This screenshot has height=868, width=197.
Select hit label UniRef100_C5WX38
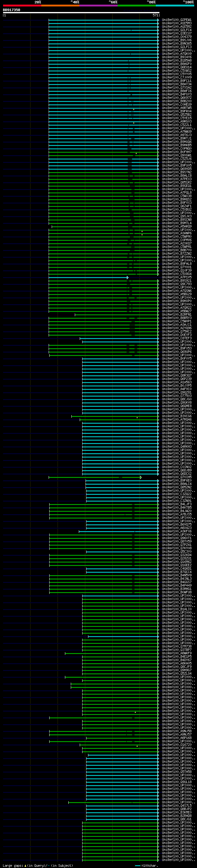pyautogui.click(x=176, y=196)
